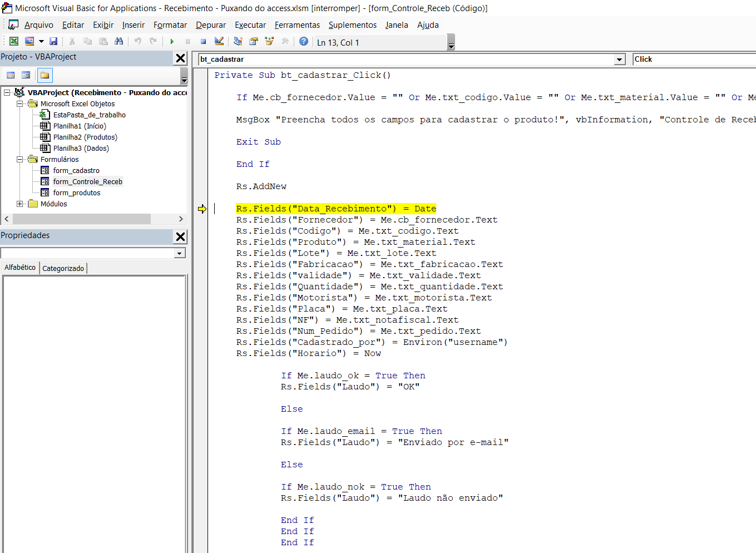Collapse the Formulários folder
The width and height of the screenshot is (756, 553).
(19, 159)
